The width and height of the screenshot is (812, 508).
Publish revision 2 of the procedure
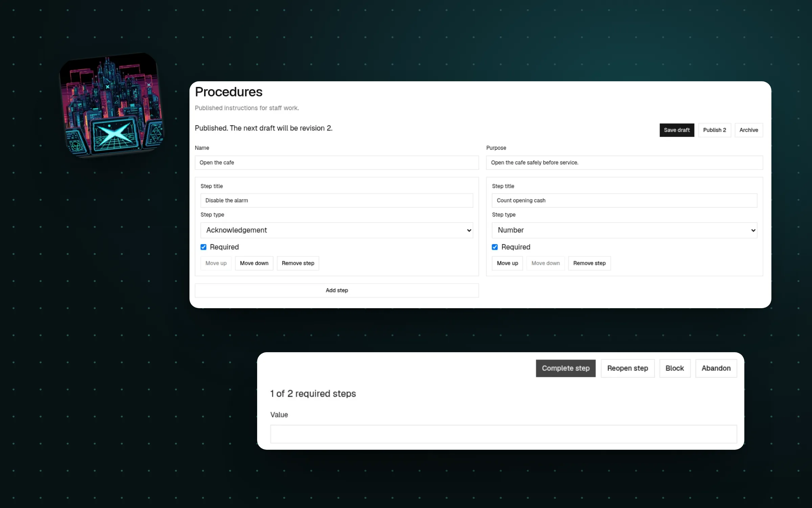click(715, 130)
